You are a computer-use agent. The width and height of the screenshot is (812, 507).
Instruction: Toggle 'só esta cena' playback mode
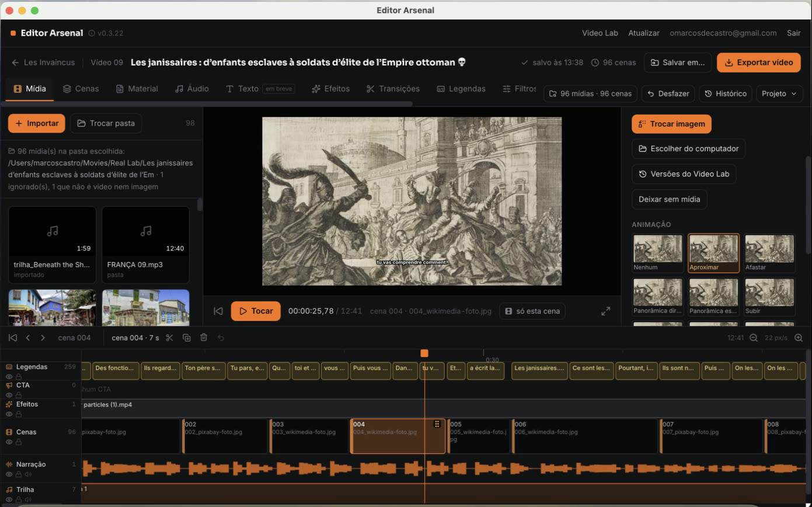point(532,311)
